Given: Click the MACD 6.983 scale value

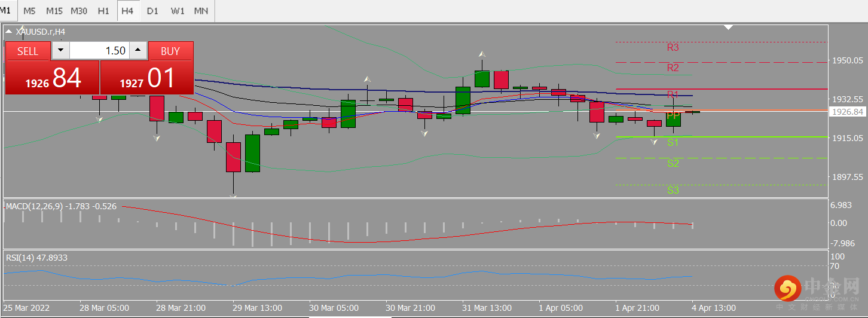Looking at the screenshot, I should coord(841,205).
